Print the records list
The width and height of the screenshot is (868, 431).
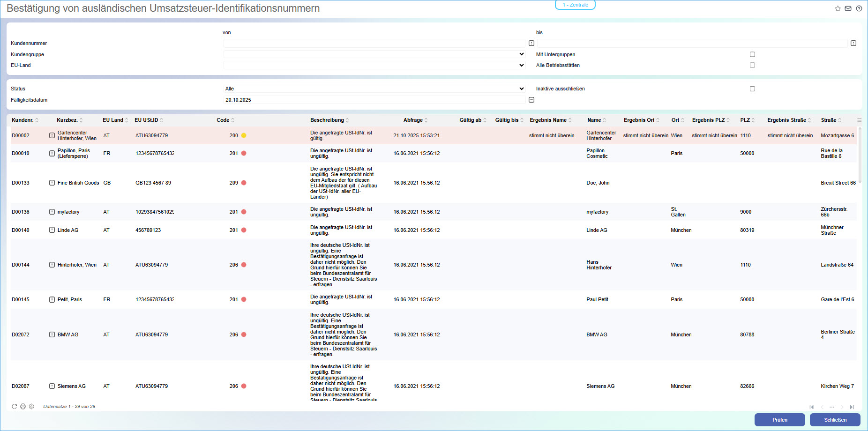tap(22, 407)
